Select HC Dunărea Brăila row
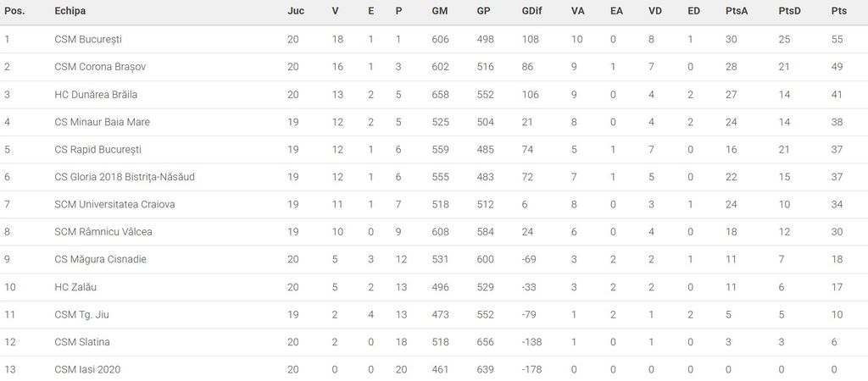Image resolution: width=868 pixels, height=381 pixels. click(96, 95)
